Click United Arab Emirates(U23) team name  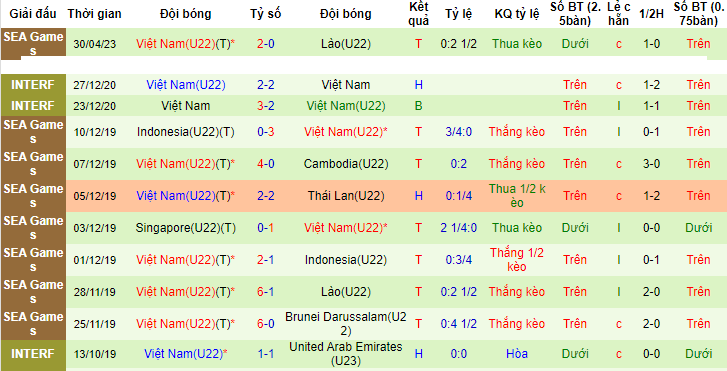click(x=346, y=354)
